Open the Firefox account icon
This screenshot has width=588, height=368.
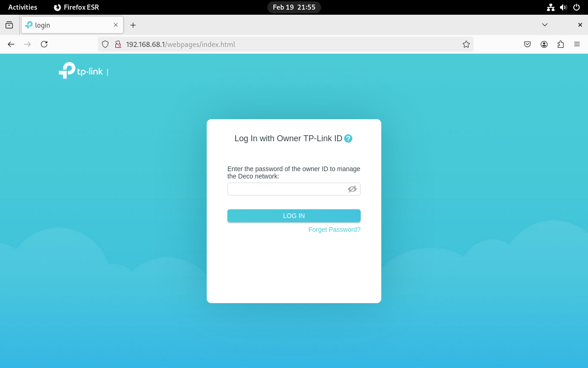click(544, 44)
